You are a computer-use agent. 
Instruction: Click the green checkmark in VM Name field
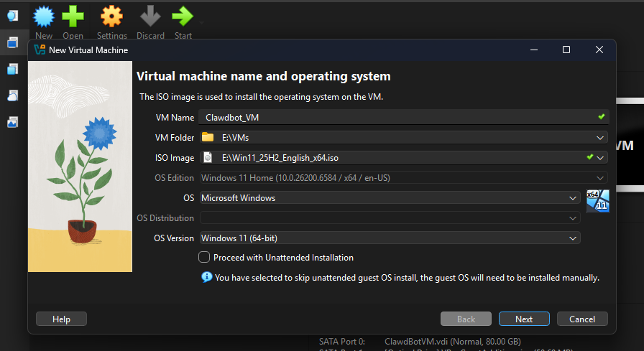602,117
